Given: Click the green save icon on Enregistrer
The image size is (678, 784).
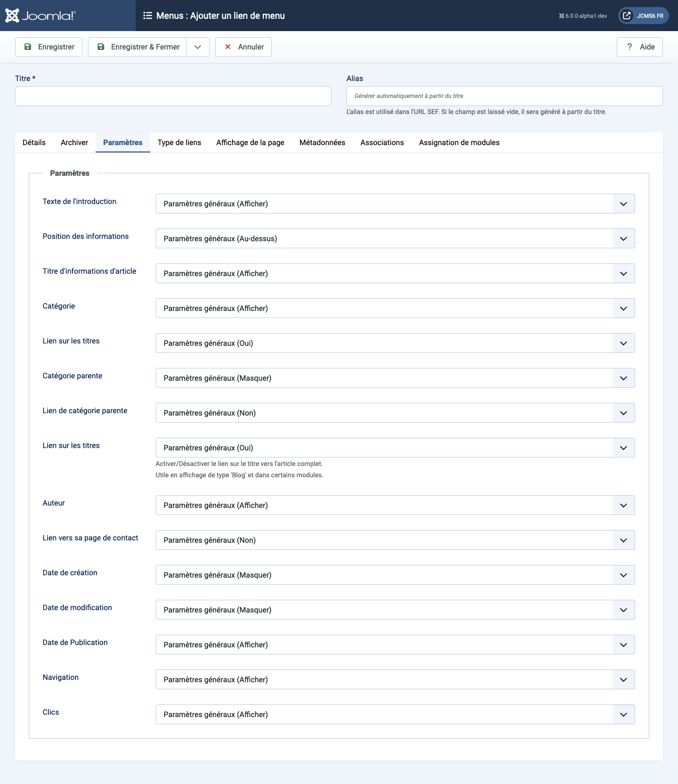Looking at the screenshot, I should coord(28,47).
